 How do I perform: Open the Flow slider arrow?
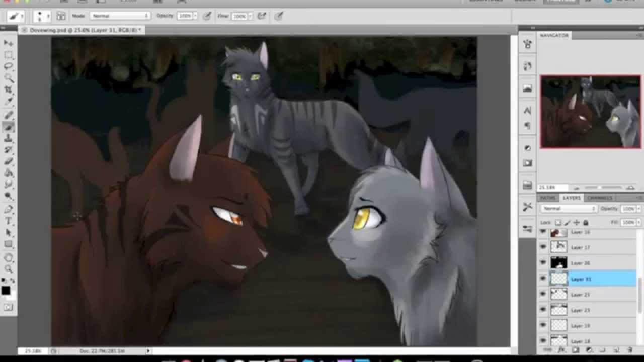[250, 16]
